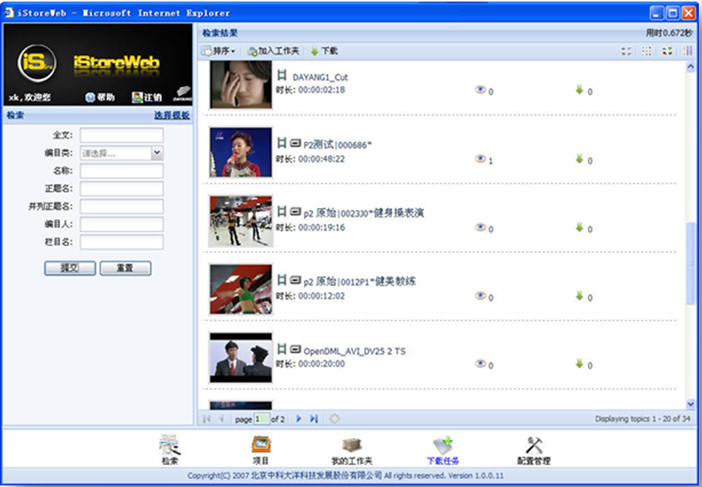Click the page number field in the paging bar
The image size is (702, 487).
262,419
